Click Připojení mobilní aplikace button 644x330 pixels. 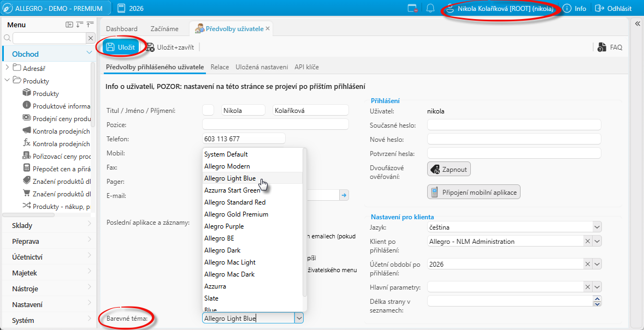click(x=474, y=191)
